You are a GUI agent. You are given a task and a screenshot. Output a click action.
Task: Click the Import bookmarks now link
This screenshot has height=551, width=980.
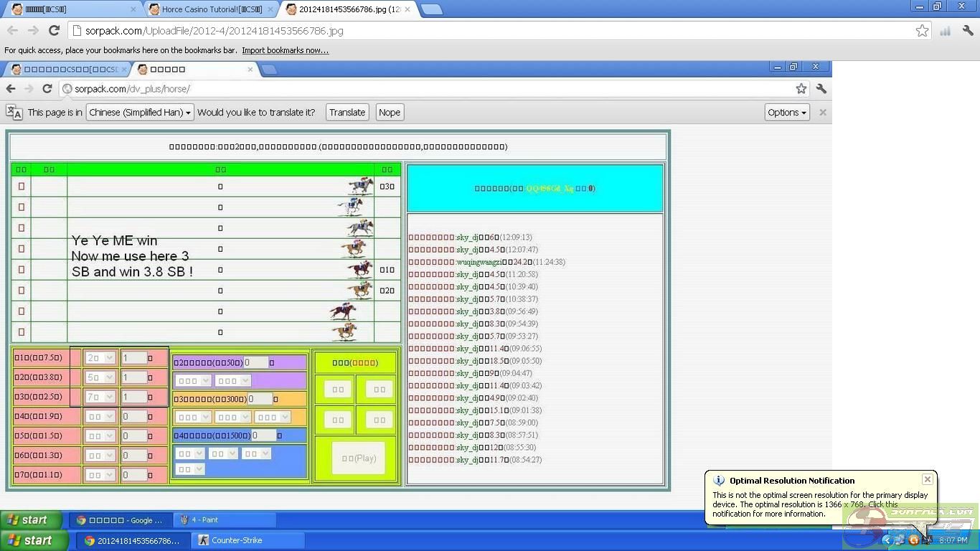(x=285, y=50)
